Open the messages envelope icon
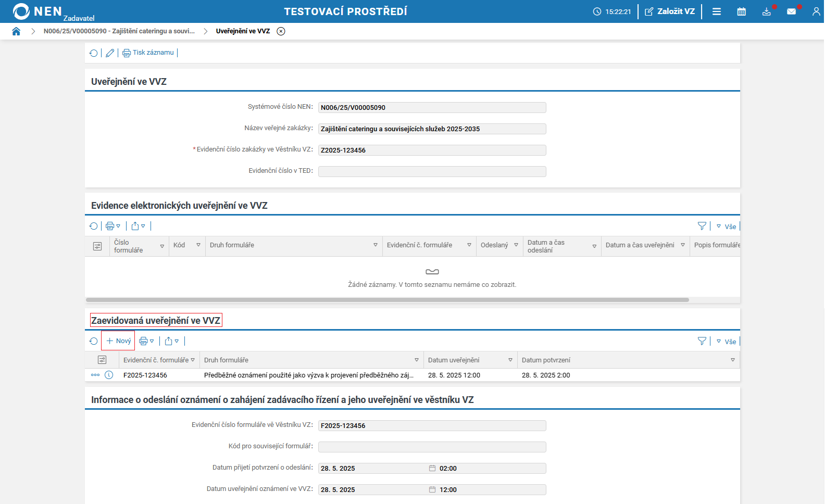Image resolution: width=825 pixels, height=504 pixels. click(x=792, y=11)
